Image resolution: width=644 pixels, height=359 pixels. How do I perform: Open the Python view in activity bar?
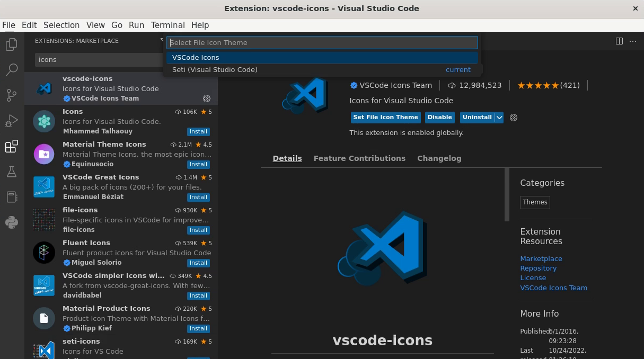click(12, 222)
